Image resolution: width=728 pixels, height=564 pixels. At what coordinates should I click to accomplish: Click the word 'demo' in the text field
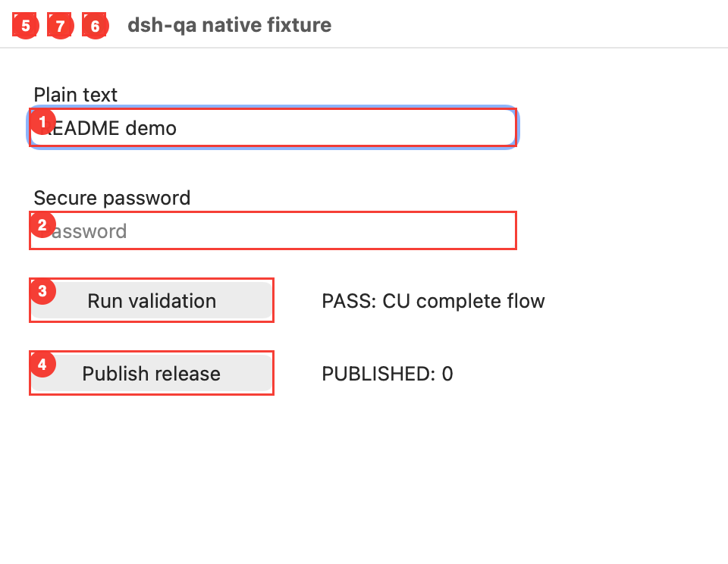[152, 128]
